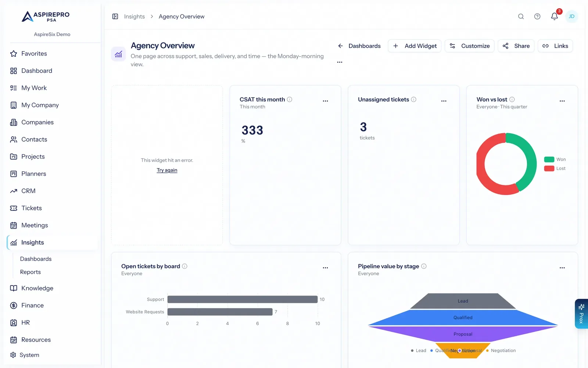This screenshot has height=368, width=588.
Task: Go to Dashboards submenu item
Action: click(36, 259)
